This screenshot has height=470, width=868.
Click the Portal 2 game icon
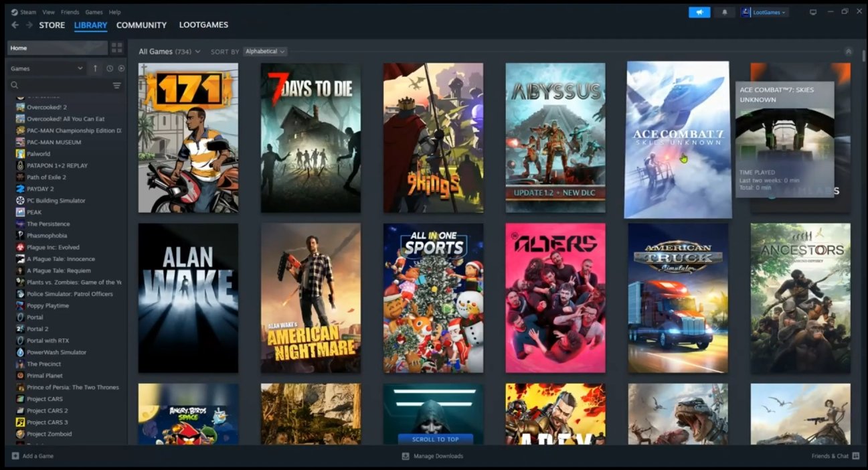pyautogui.click(x=21, y=329)
